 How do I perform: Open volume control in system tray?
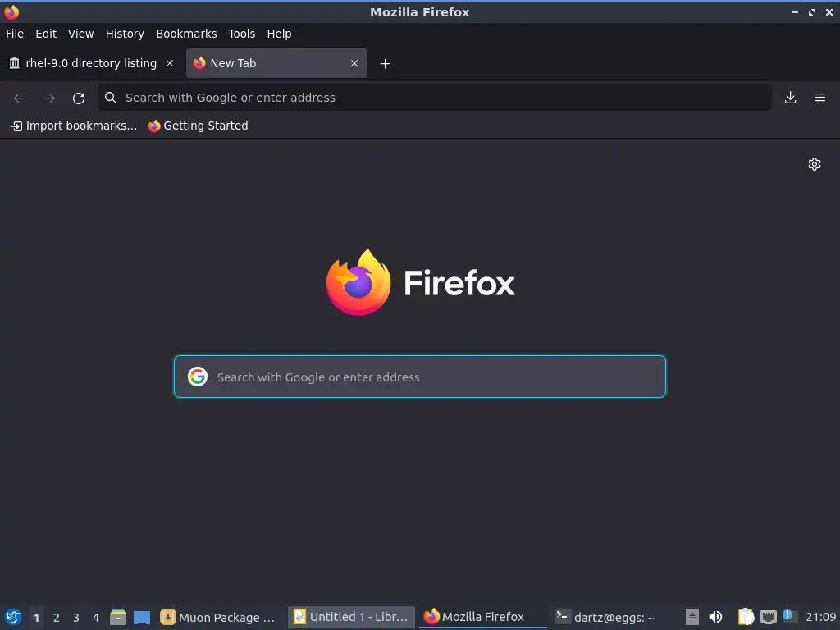[715, 617]
